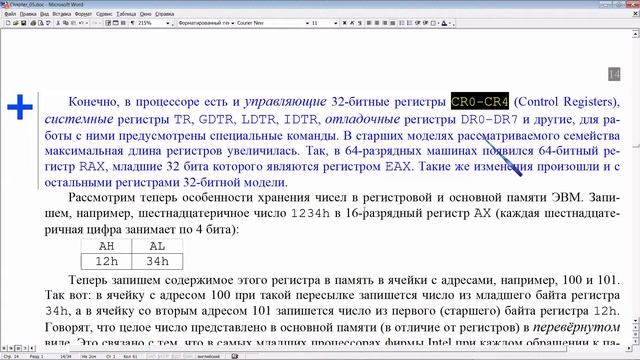Click the 34h table cell

(158, 262)
